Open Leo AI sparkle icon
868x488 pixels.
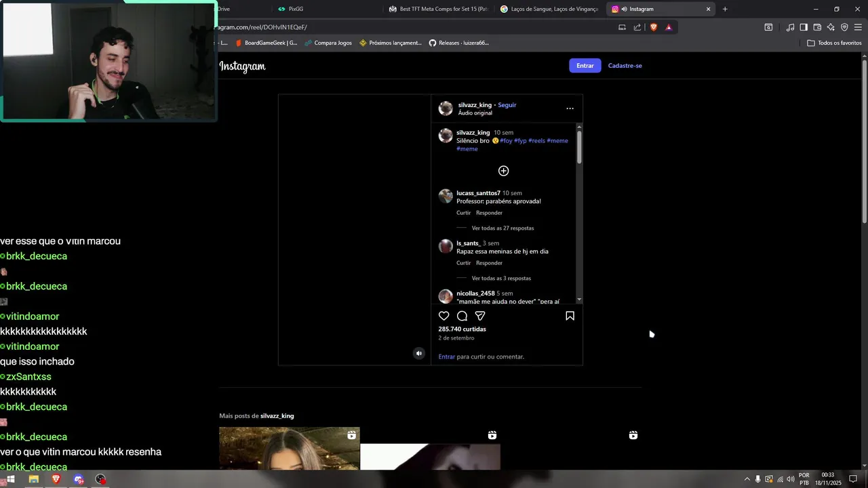[x=831, y=27]
